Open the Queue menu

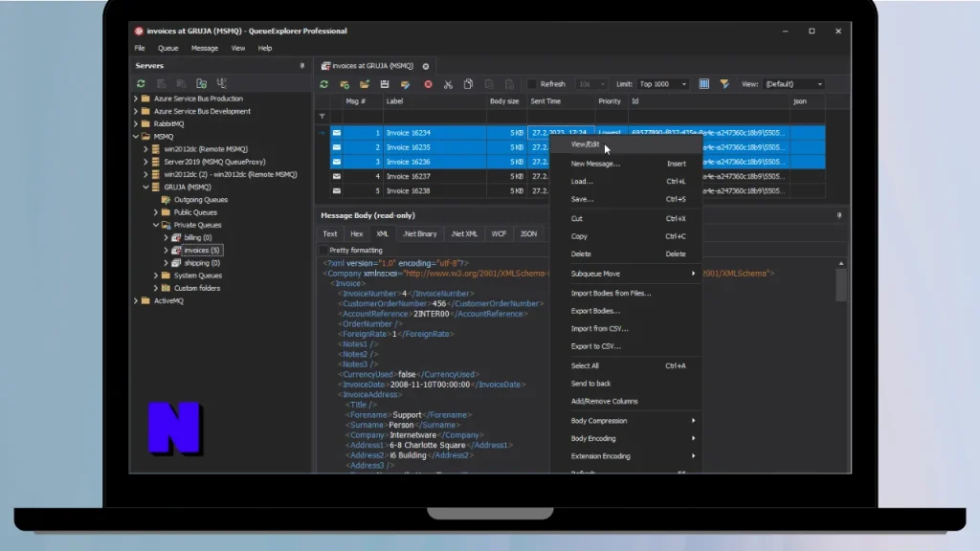click(x=168, y=48)
